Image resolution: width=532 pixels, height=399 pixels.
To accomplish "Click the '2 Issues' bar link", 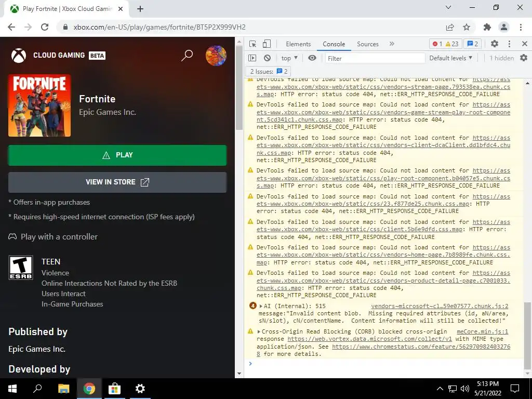I will point(269,71).
